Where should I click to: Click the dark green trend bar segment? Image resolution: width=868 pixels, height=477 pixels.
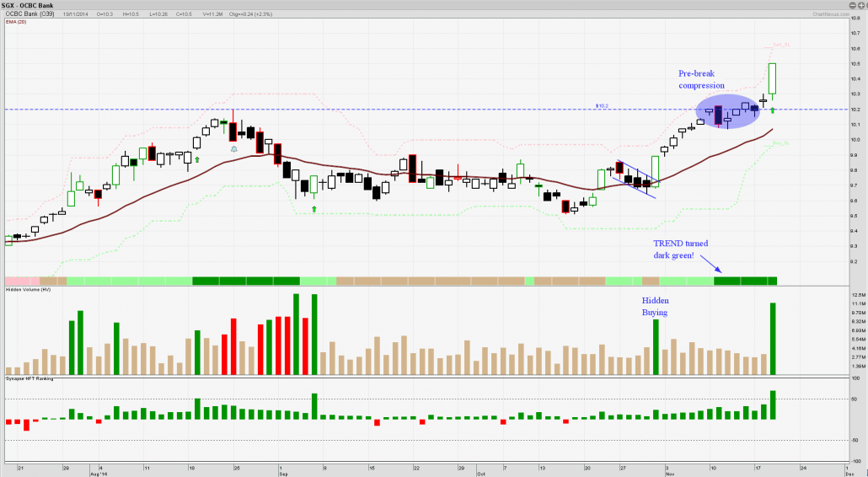[745, 280]
